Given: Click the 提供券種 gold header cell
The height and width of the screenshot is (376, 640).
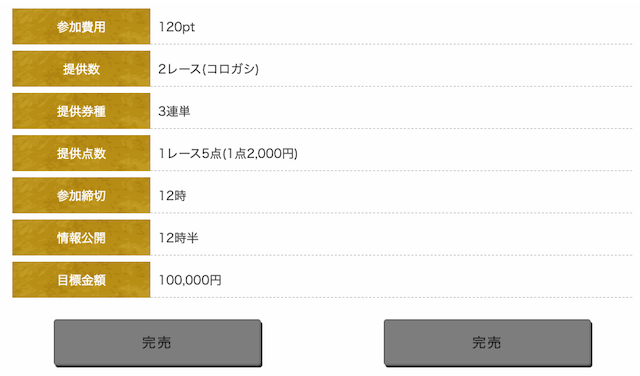Looking at the screenshot, I should click(x=81, y=111).
